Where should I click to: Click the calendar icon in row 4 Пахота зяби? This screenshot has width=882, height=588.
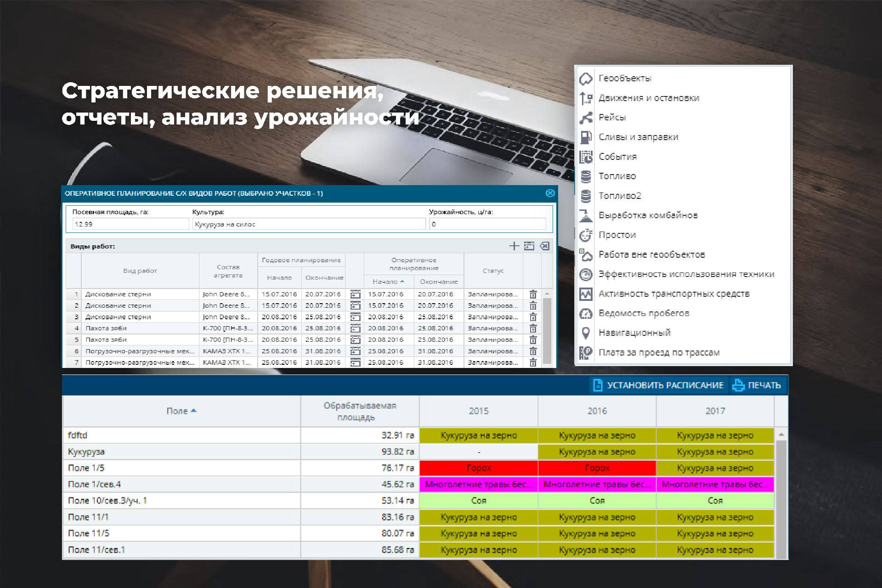point(355,328)
